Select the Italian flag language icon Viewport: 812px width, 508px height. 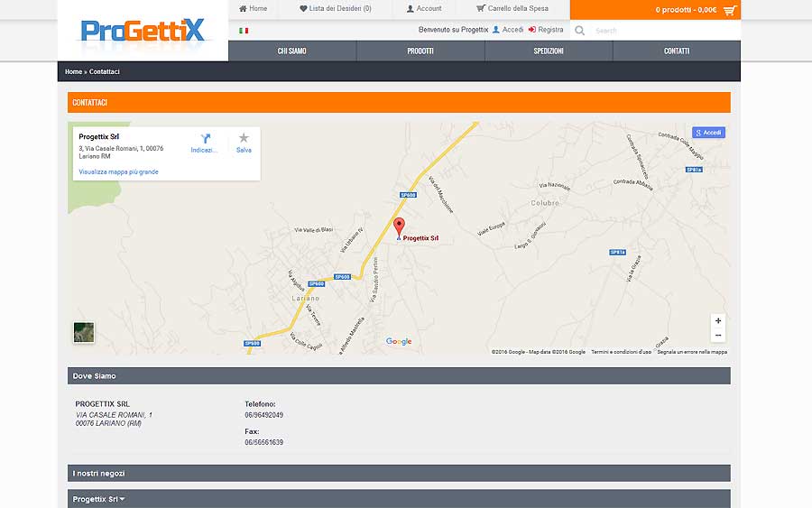click(x=244, y=31)
